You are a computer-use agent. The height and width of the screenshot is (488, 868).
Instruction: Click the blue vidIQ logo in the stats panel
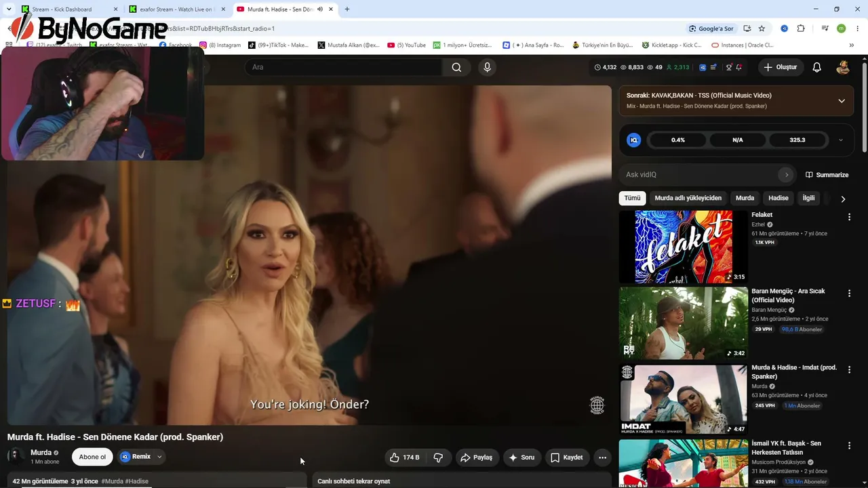[634, 140]
